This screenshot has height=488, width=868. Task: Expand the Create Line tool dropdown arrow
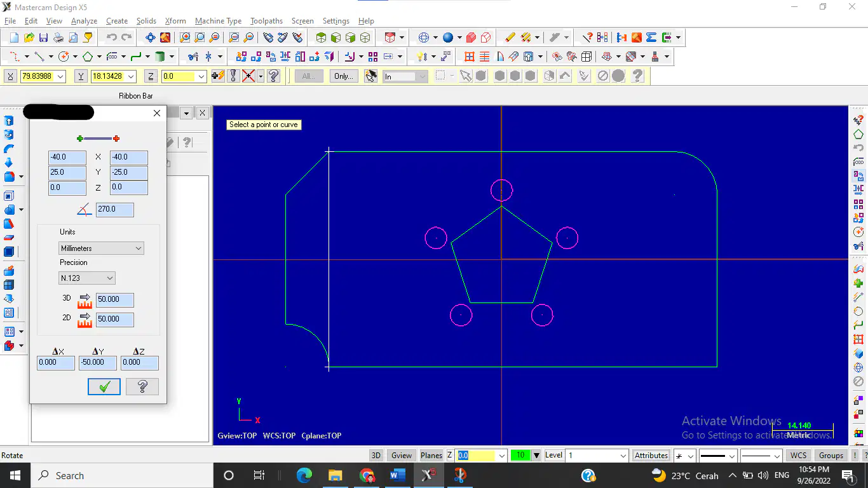point(51,57)
